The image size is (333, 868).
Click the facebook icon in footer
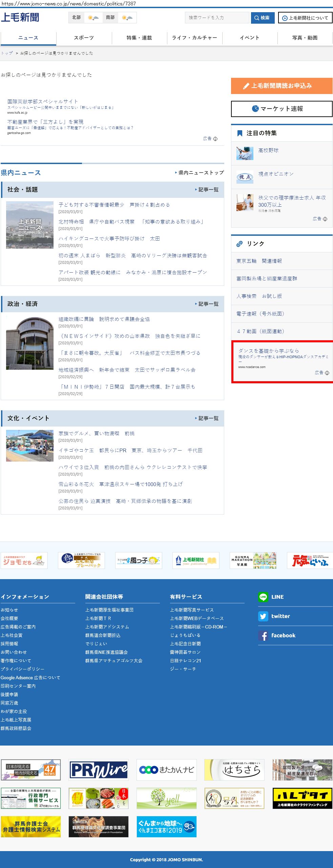[x=263, y=636]
